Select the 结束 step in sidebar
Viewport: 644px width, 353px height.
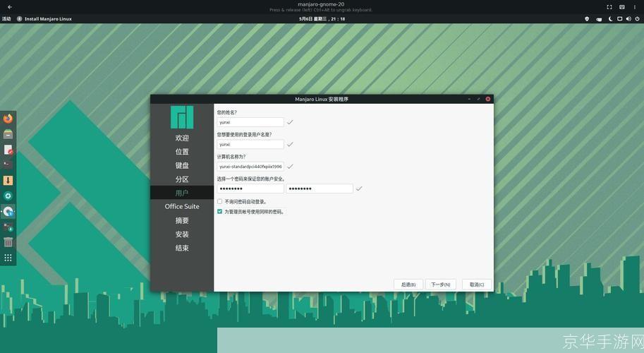tap(182, 248)
